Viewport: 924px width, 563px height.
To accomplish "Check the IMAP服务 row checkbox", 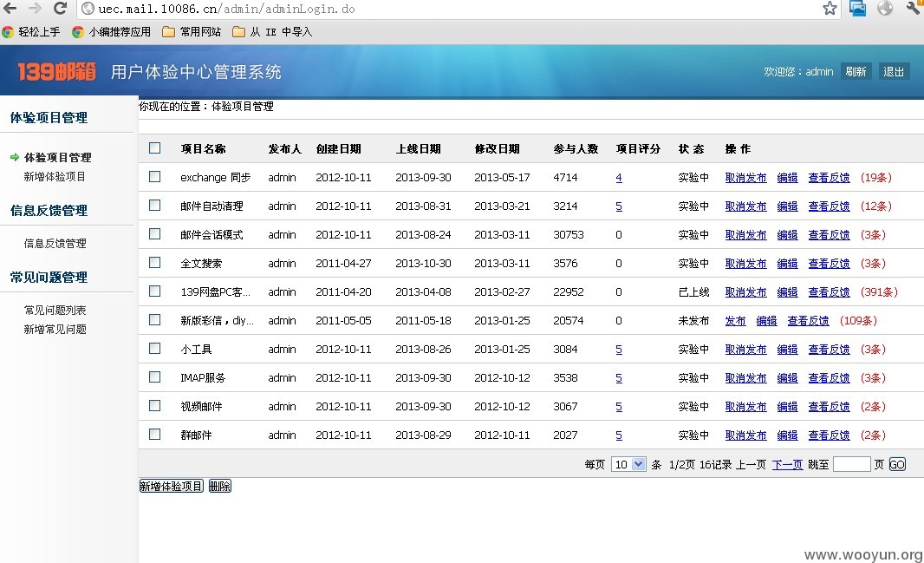I will pos(154,376).
